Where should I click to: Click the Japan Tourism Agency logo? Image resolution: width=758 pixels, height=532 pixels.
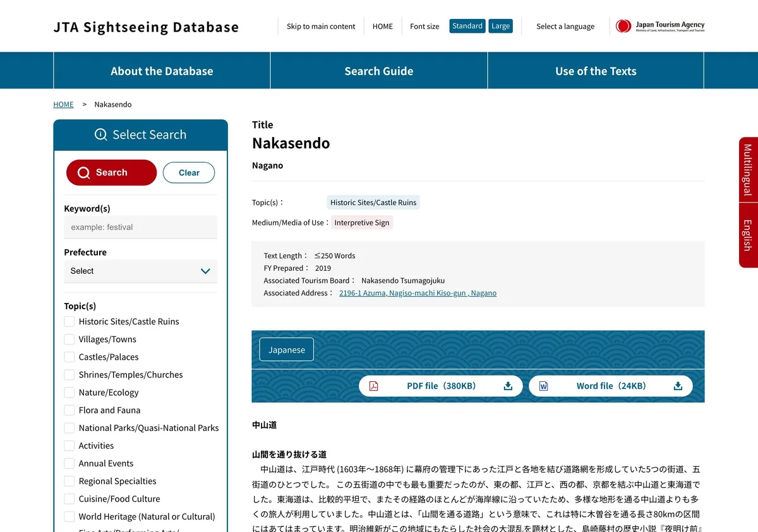[x=660, y=26]
